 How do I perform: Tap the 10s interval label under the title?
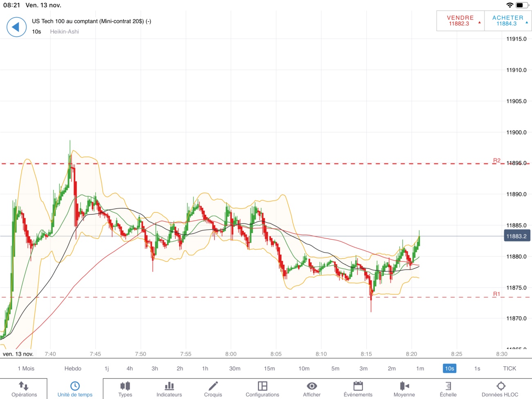36,32
